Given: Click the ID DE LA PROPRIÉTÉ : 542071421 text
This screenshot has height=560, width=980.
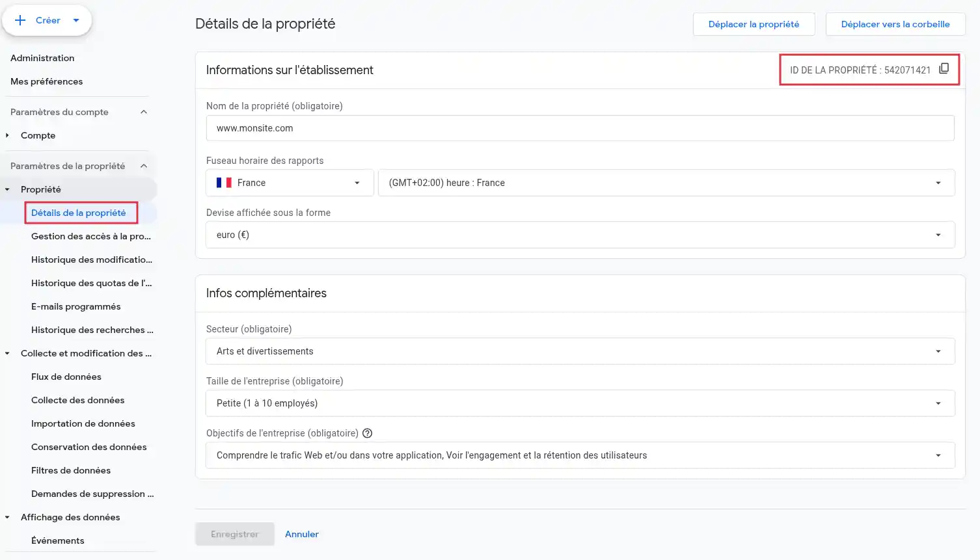Looking at the screenshot, I should [x=860, y=70].
